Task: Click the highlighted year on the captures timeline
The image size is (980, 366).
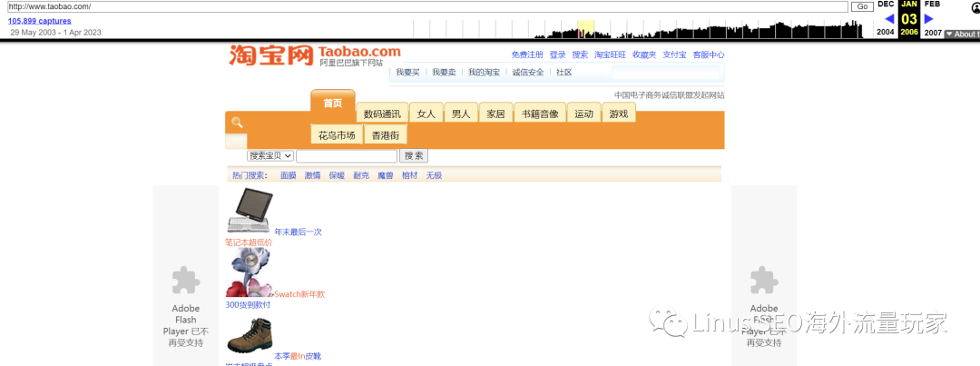Action: (x=585, y=29)
